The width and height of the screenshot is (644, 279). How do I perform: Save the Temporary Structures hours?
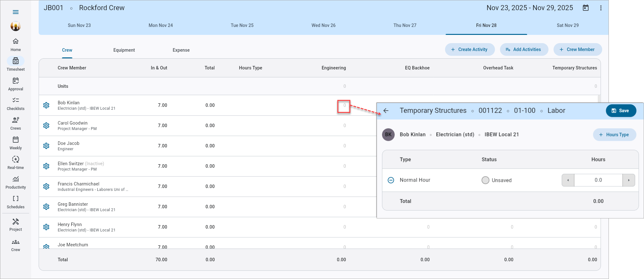point(621,111)
